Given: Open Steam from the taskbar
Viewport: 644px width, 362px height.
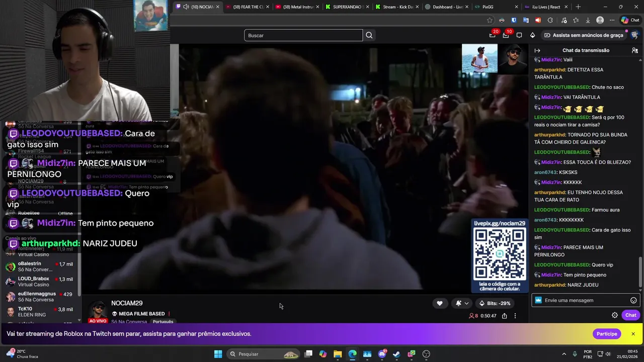Looking at the screenshot, I should (396, 354).
